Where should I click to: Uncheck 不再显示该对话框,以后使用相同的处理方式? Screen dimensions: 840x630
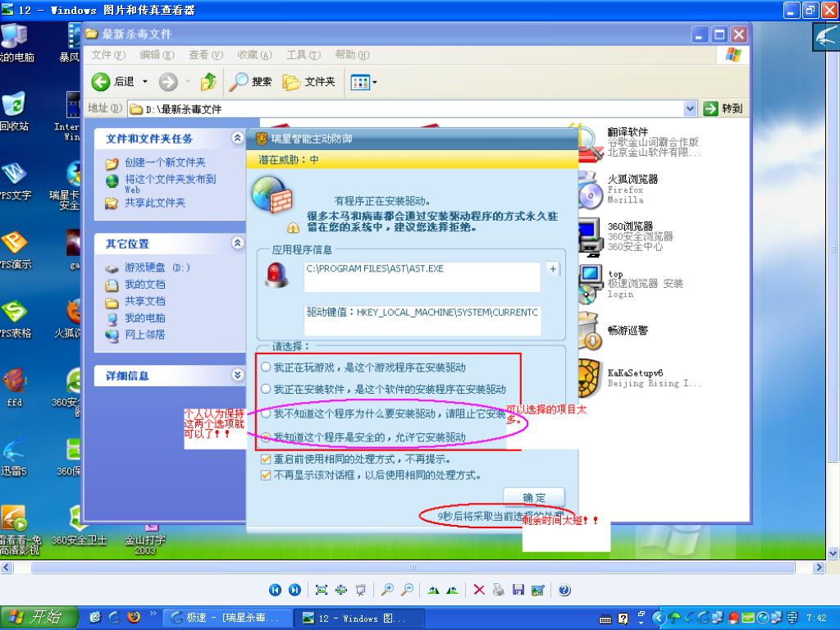pyautogui.click(x=266, y=475)
